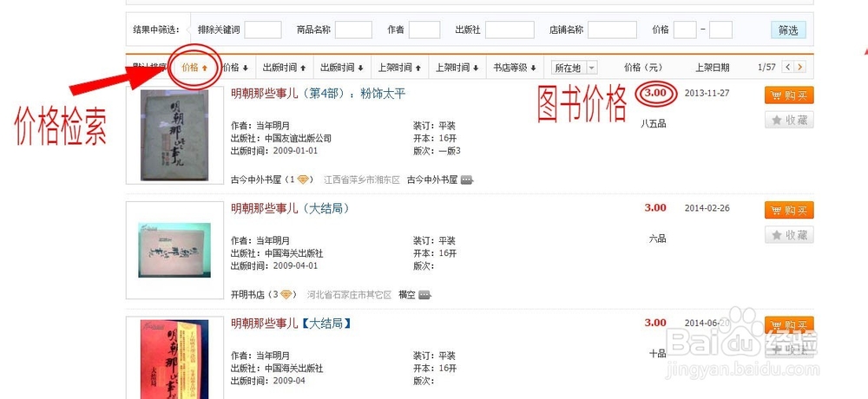Open the 中国海关出版社 2009-04-01 book thumbnail
This screenshot has width=868, height=399.
[175, 250]
